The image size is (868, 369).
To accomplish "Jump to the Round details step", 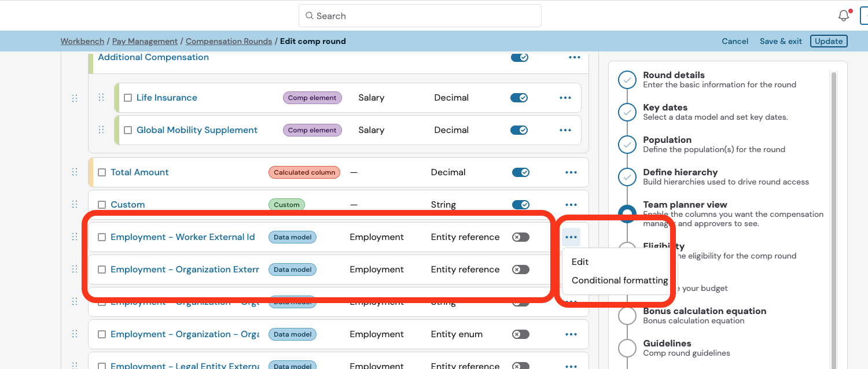I will point(674,75).
